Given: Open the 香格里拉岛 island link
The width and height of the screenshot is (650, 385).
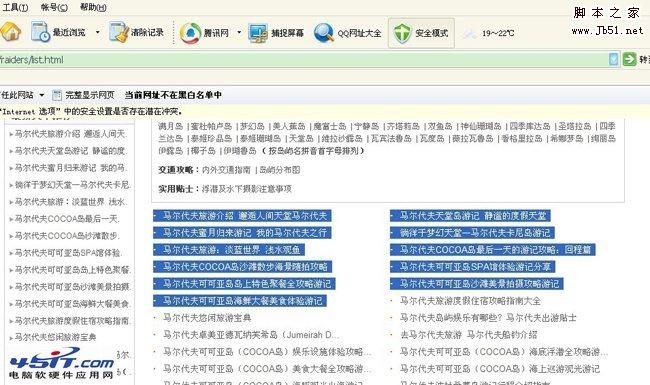Looking at the screenshot, I should pos(521,138).
